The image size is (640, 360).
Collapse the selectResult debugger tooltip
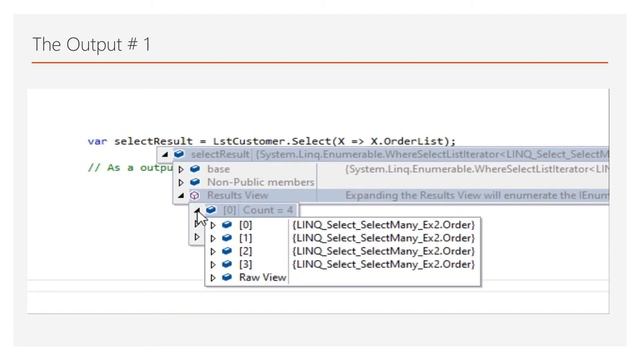click(x=165, y=155)
